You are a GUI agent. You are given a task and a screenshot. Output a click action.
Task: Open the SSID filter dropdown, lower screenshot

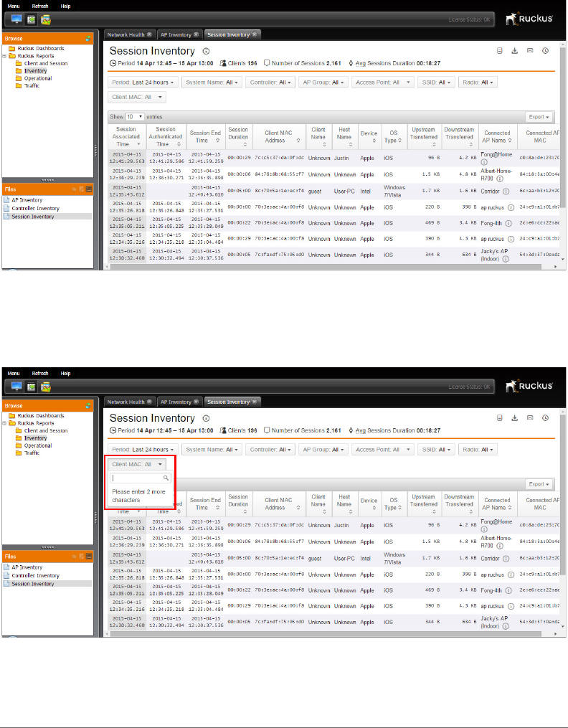[x=436, y=450]
